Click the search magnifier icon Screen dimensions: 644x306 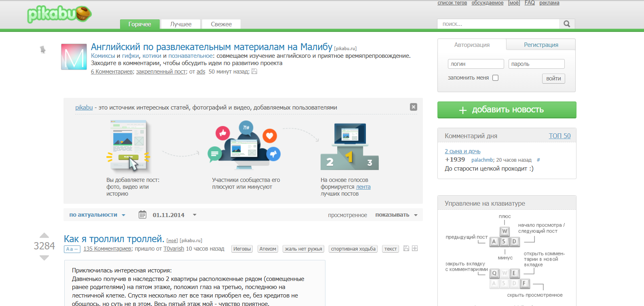(567, 24)
